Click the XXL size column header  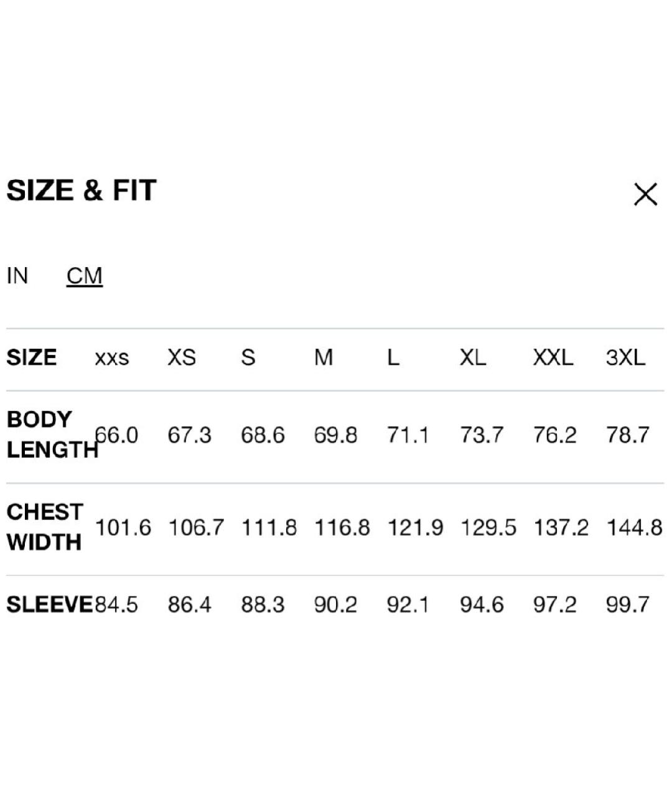553,357
